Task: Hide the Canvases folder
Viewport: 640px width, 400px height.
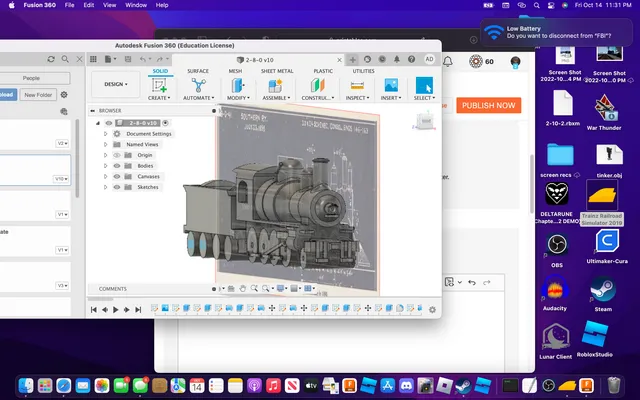Action: coord(117,176)
